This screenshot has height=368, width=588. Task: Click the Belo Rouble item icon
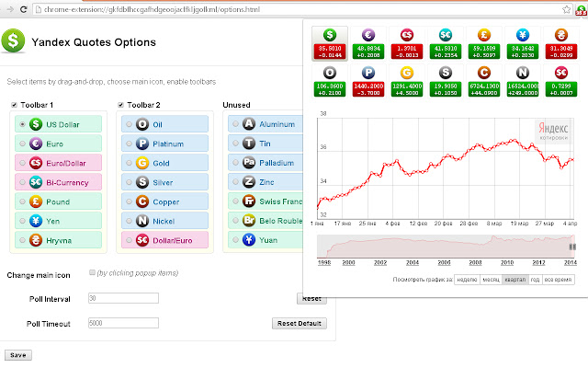point(249,221)
